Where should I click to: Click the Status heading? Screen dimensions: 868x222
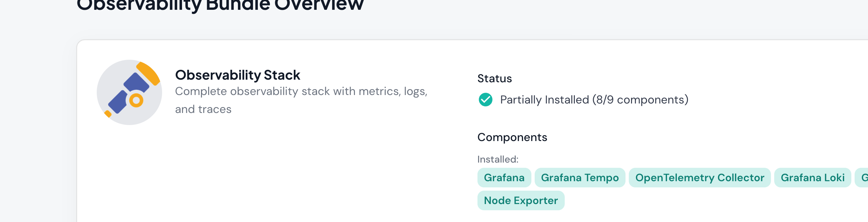click(495, 78)
